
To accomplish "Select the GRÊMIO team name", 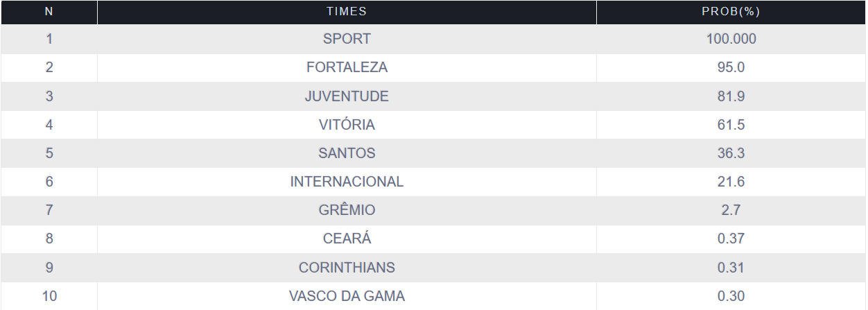I will pos(347,210).
